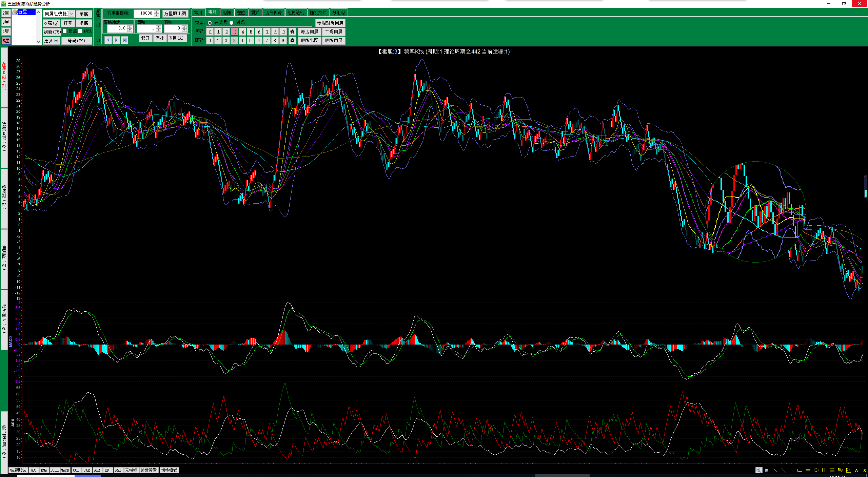Viewport: 868px width, 477px height.
Task: Click the zoom magnifier tool icon
Action: click(758, 470)
